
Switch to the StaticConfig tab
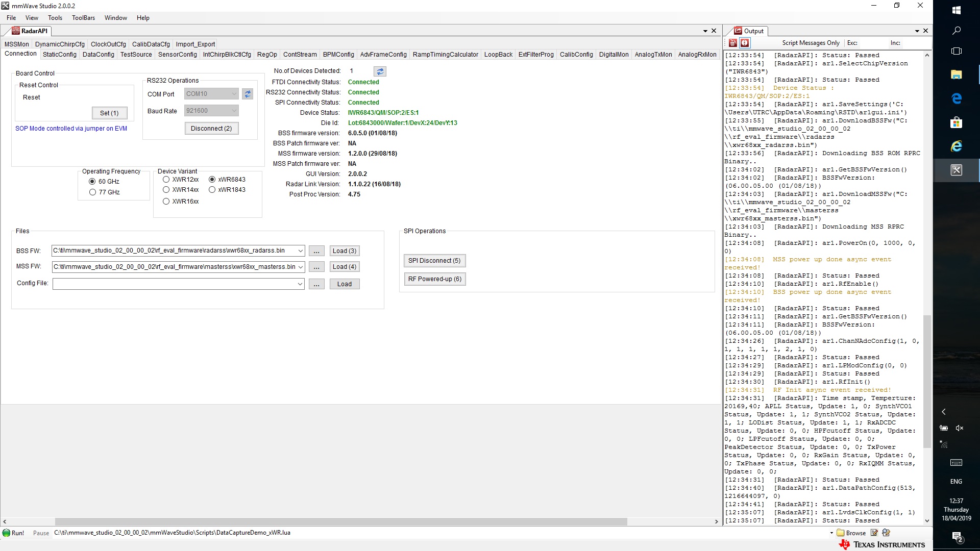(x=60, y=55)
